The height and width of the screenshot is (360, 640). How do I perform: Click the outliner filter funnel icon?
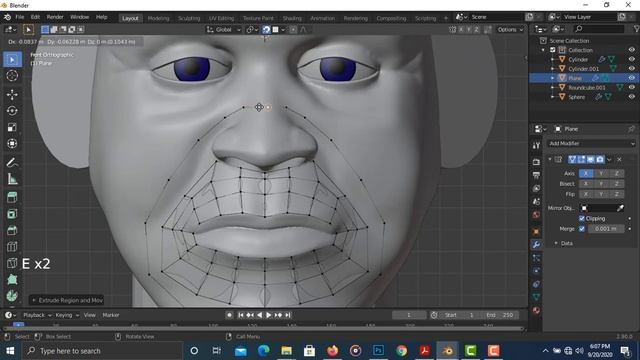pos(636,29)
